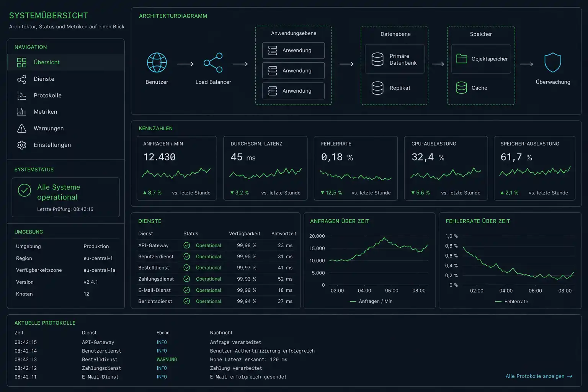
Task: Open the Primäre Datenbank database icon
Action: 377,59
